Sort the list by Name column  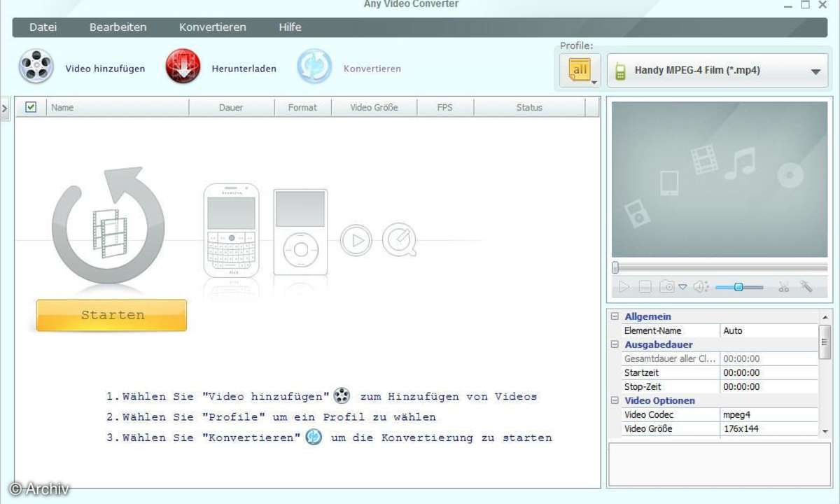(x=118, y=107)
